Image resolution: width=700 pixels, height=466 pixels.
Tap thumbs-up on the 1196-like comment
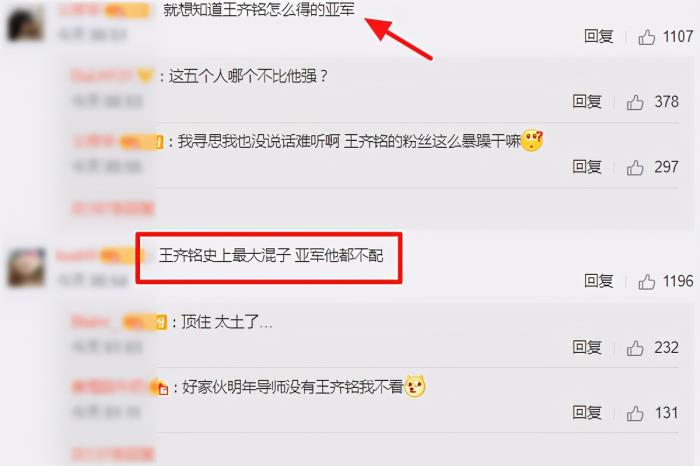[x=646, y=282]
